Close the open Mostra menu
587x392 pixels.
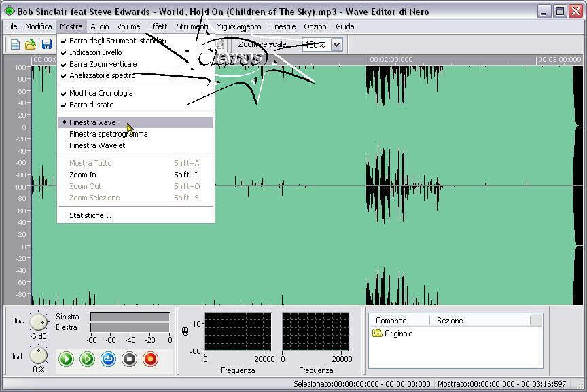(x=71, y=26)
